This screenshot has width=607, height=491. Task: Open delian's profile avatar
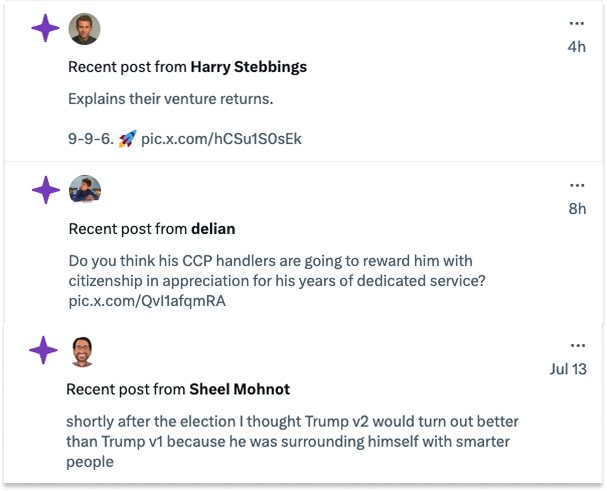(x=84, y=189)
